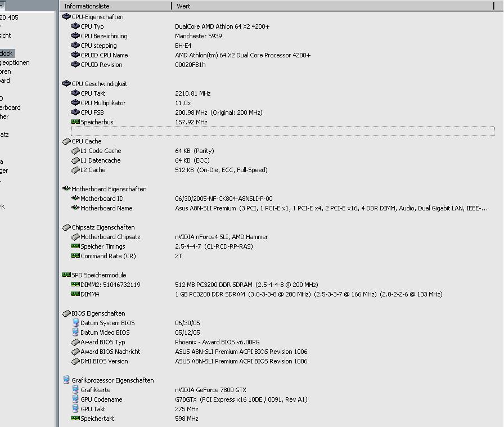Click '06/30/2005-NF-CK804-A8NSLI-P-00' motherboard ID value
This screenshot has height=427, width=504.
pyautogui.click(x=224, y=199)
